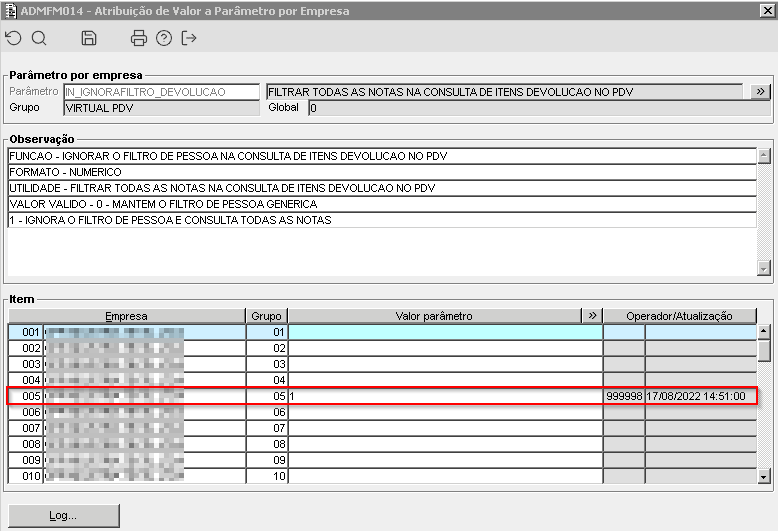Click the printer toolbar icon
The width and height of the screenshot is (778, 531).
(138, 38)
